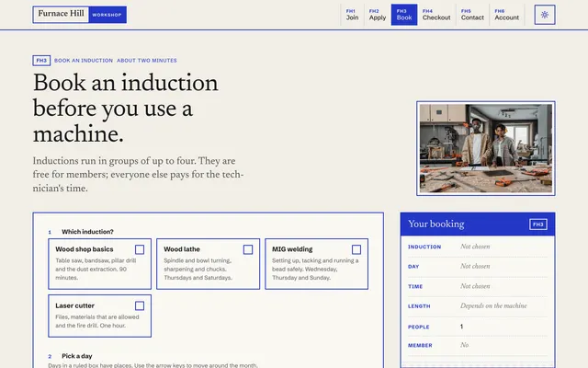
Task: Tick the Laser cutter checkbox
Action: [x=140, y=306]
